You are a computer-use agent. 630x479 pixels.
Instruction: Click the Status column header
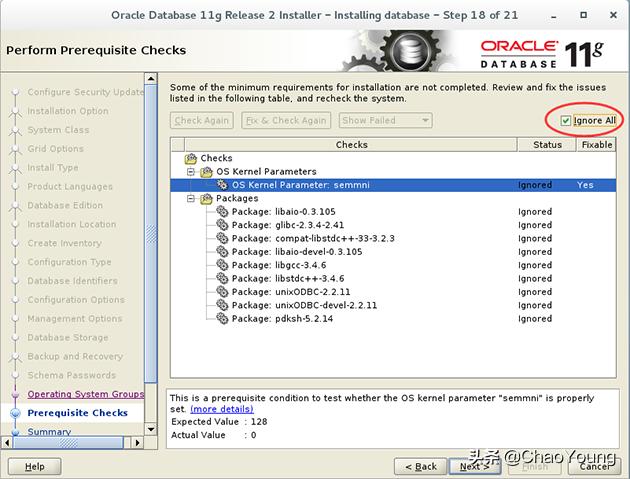click(x=547, y=145)
